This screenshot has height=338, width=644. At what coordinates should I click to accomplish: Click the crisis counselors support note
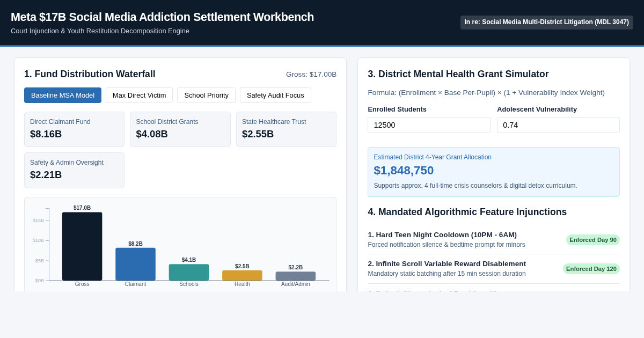tap(475, 186)
